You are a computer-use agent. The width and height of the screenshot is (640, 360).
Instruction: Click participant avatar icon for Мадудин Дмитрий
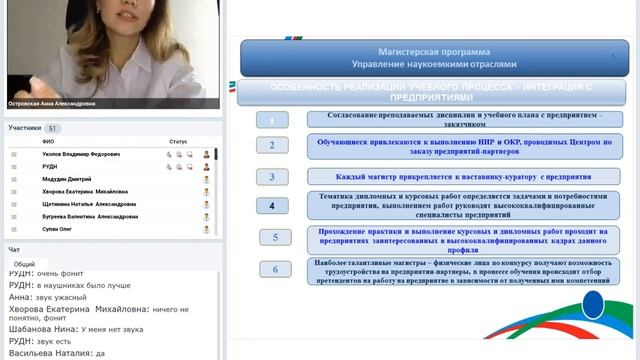pos(207,179)
